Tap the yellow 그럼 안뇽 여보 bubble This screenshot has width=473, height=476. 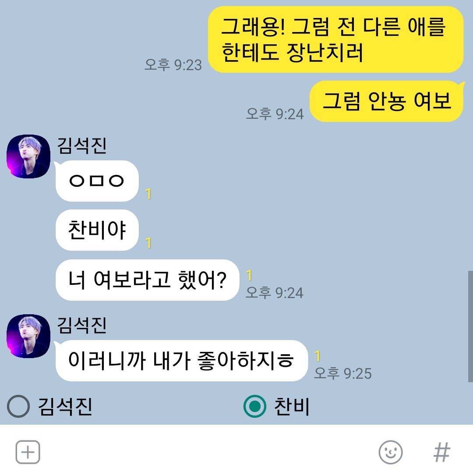[x=387, y=101]
